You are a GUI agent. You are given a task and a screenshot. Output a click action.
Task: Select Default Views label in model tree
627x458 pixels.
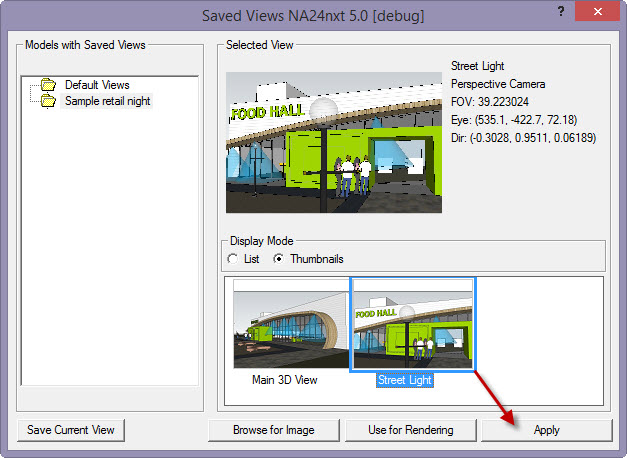point(97,85)
